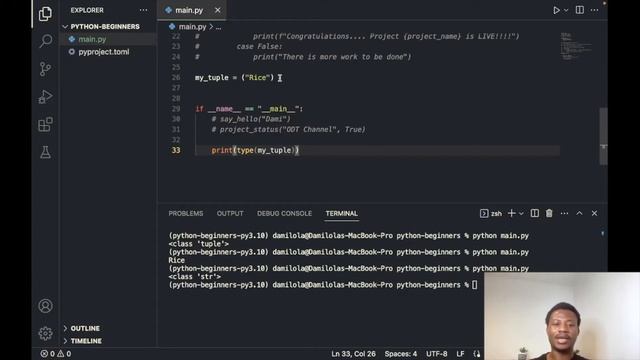The height and width of the screenshot is (360, 640).
Task: Open the Search view in activity bar
Action: coord(45,41)
